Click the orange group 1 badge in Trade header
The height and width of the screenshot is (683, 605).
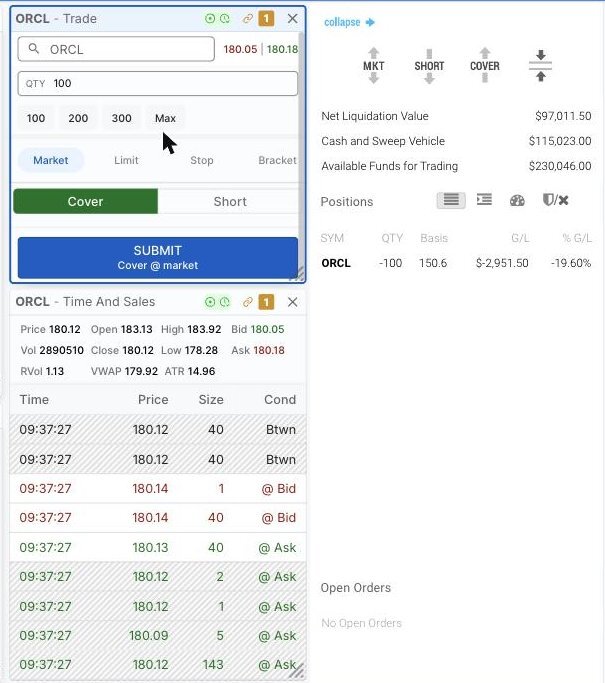[x=266, y=19]
